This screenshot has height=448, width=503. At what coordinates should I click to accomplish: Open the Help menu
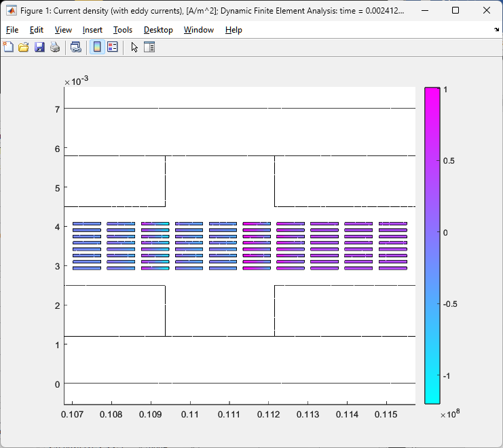pyautogui.click(x=234, y=30)
